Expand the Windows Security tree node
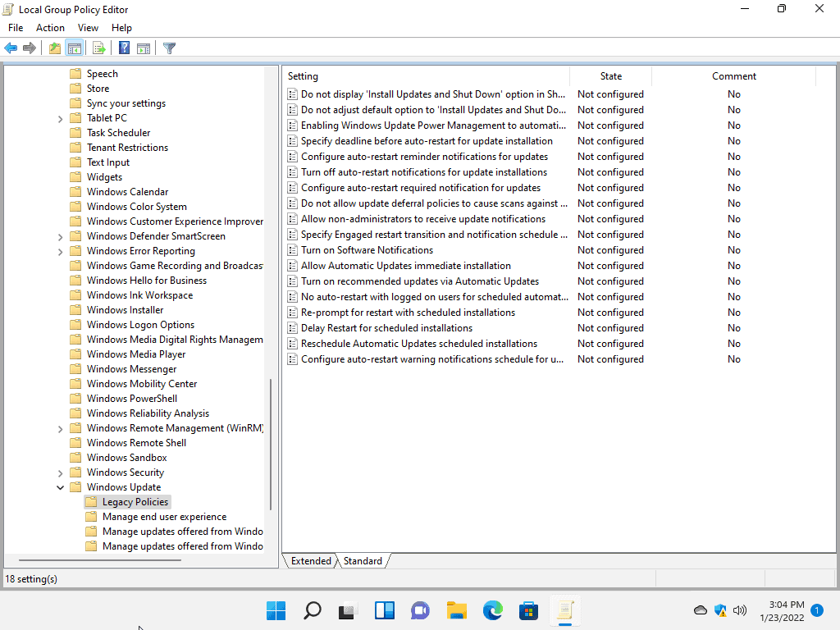 (60, 472)
